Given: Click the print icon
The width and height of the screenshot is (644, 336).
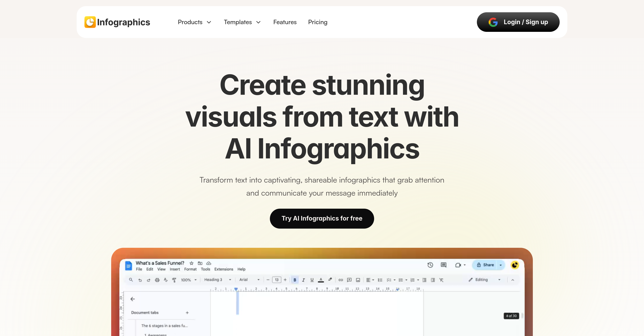Looking at the screenshot, I should (x=157, y=280).
